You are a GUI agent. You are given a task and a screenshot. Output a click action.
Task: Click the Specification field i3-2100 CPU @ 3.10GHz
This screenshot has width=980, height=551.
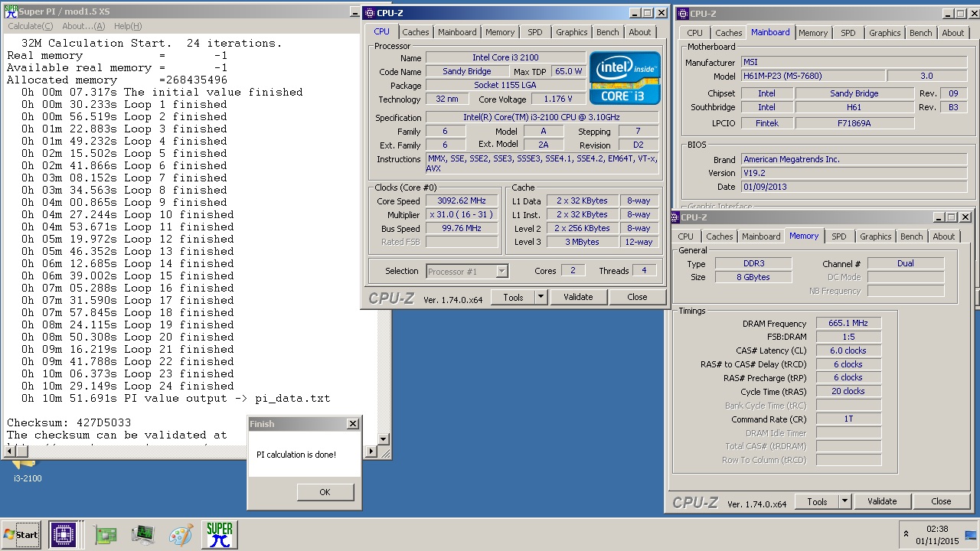[x=542, y=118]
